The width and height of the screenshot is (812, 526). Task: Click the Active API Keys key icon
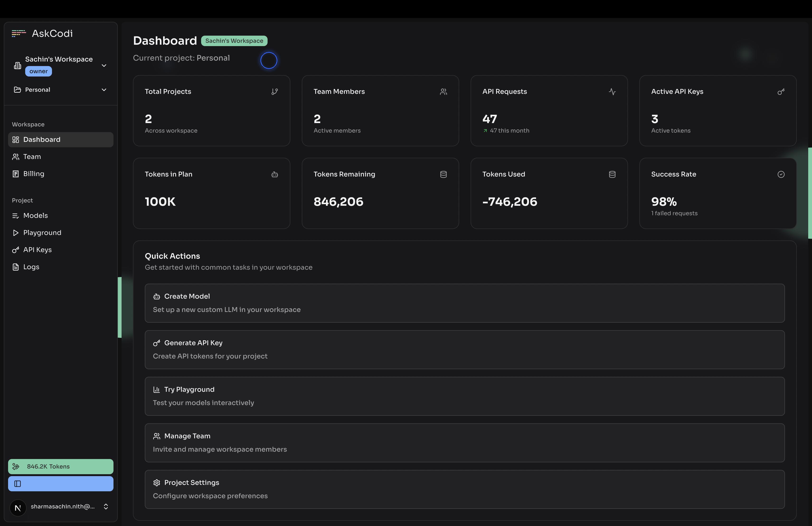pyautogui.click(x=781, y=91)
